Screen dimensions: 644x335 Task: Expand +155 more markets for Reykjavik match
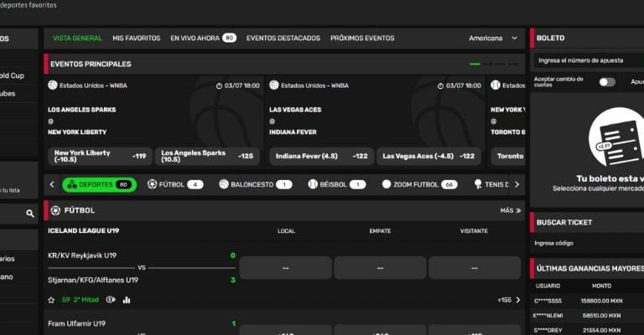click(x=509, y=300)
